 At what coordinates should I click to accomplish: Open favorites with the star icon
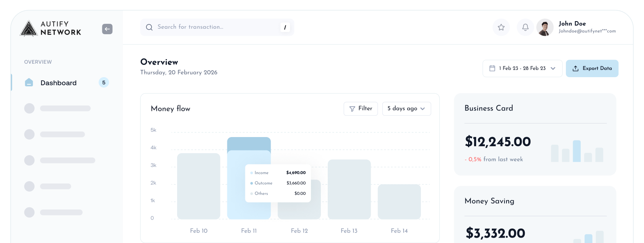(501, 27)
